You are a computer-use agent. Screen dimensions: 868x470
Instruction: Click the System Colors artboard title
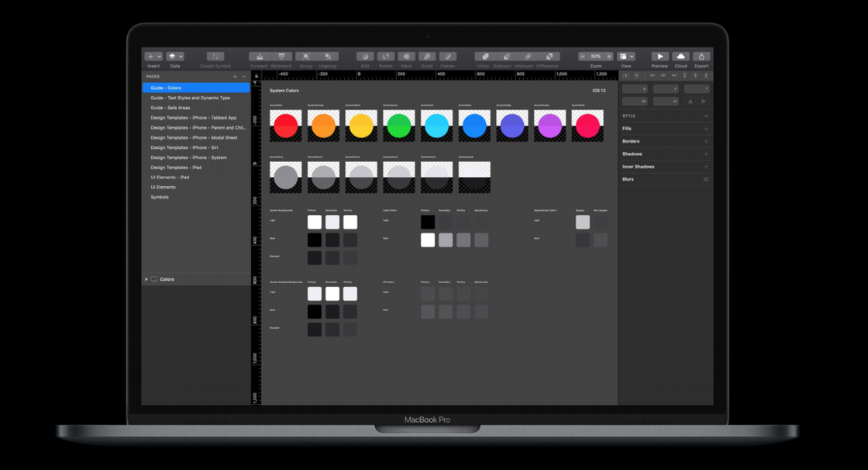[284, 90]
